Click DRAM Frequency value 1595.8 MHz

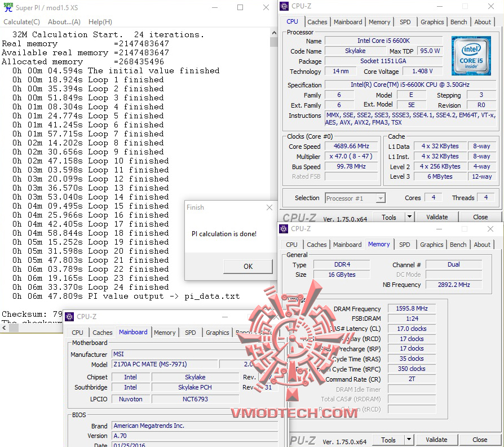coord(412,308)
